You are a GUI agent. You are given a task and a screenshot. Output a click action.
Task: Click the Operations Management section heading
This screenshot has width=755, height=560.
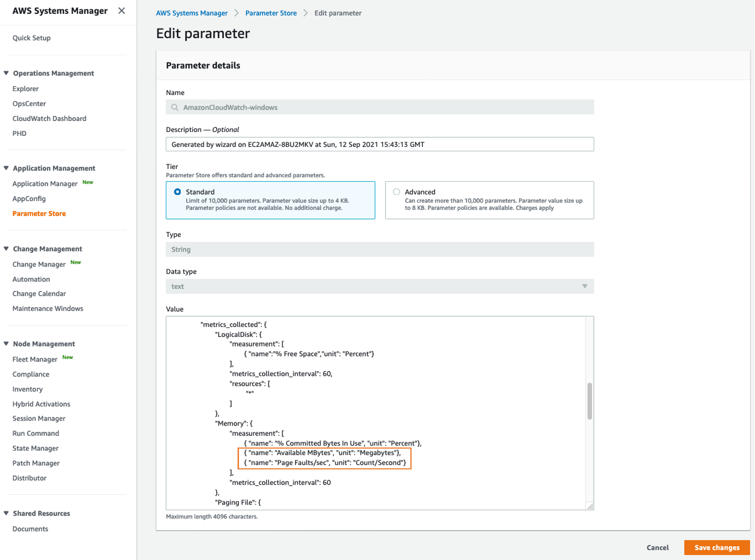click(53, 73)
